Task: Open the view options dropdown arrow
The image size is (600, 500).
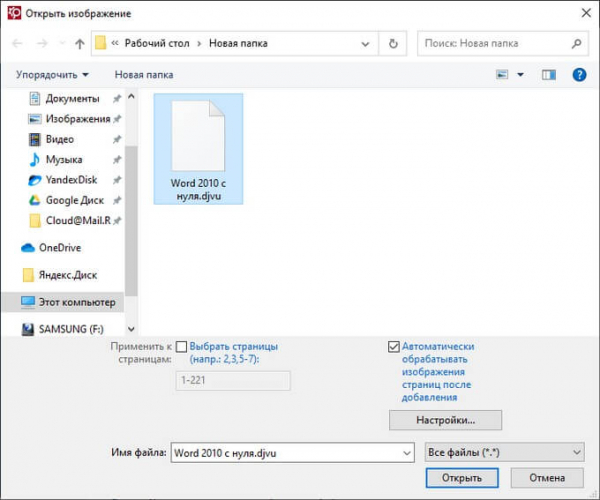Action: 520,75
